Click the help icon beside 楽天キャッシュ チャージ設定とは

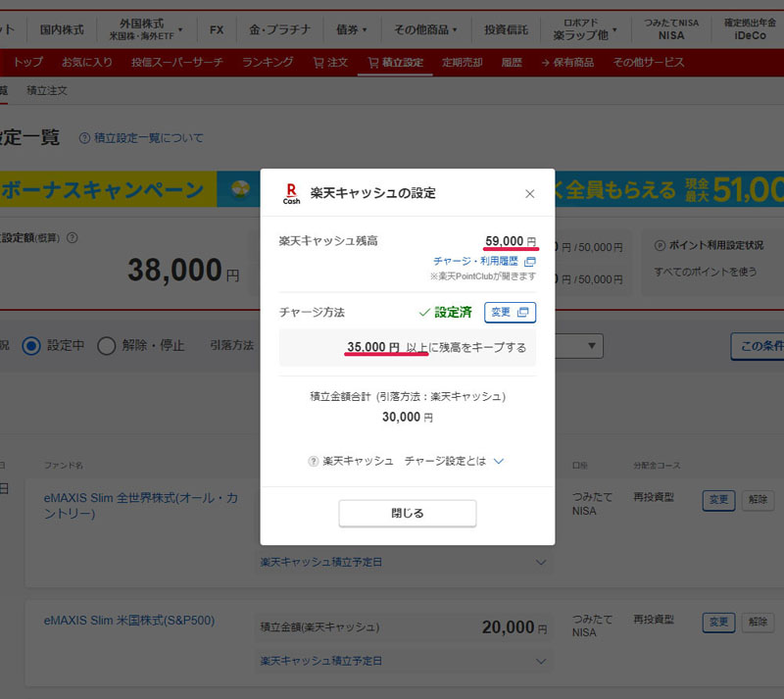tap(314, 461)
